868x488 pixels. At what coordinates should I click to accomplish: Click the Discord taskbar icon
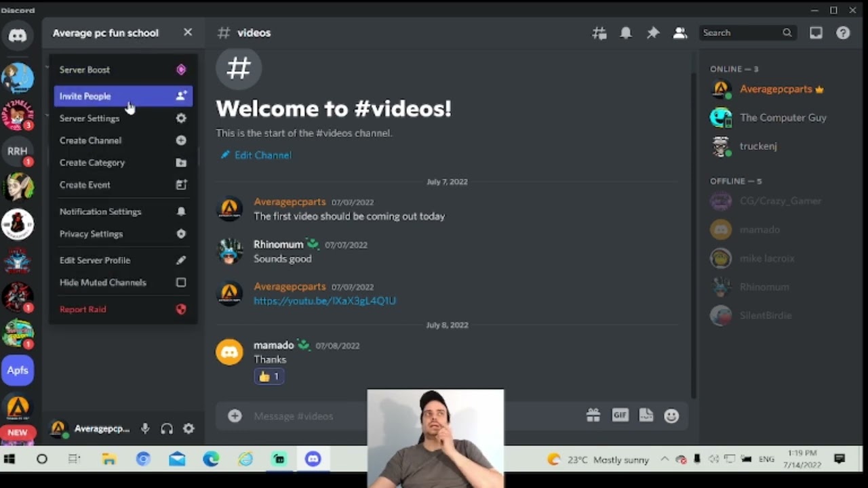(313, 459)
